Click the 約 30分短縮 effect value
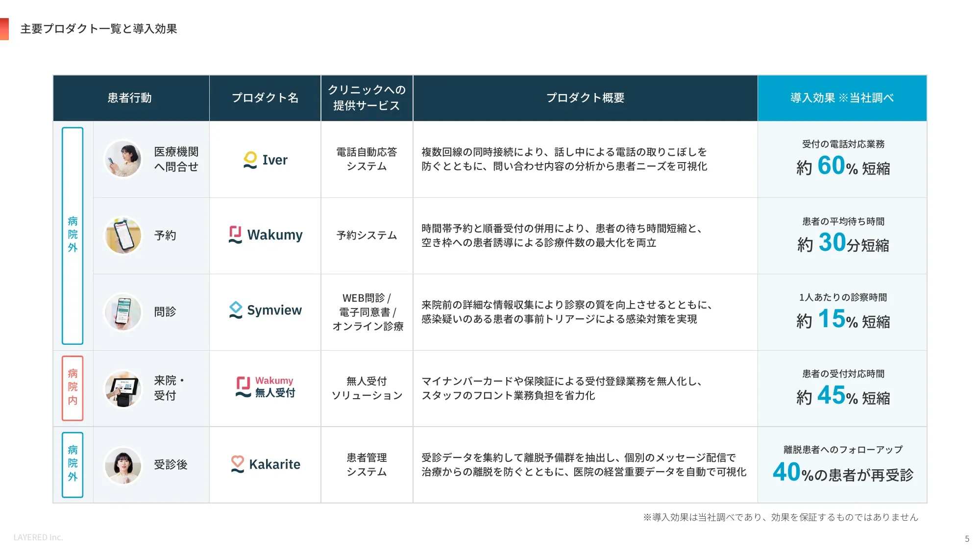Screen dimensions: 980x551 [843, 243]
